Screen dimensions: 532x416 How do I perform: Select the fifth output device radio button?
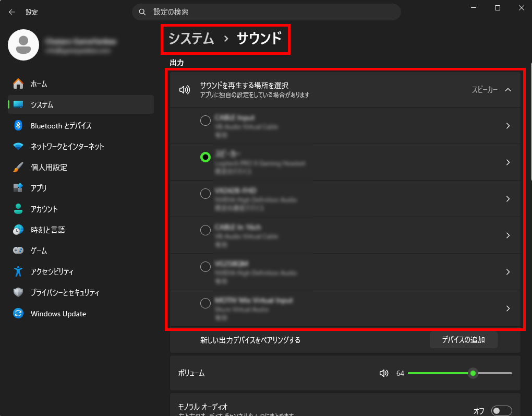pos(205,267)
